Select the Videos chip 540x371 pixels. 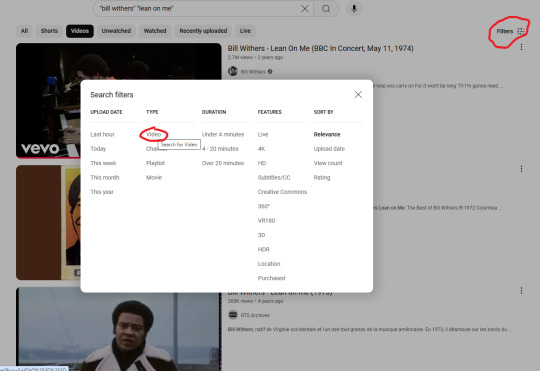[x=80, y=31]
